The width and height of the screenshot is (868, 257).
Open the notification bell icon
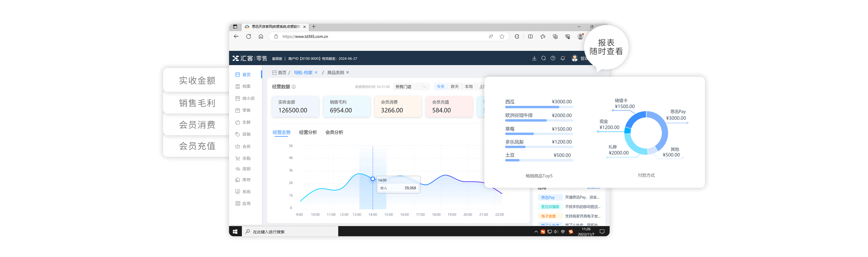coord(563,58)
